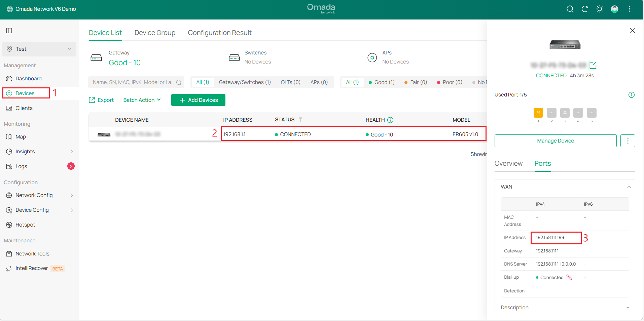Click the Add Devices button
Screen dimensions: 644x321
point(198,100)
